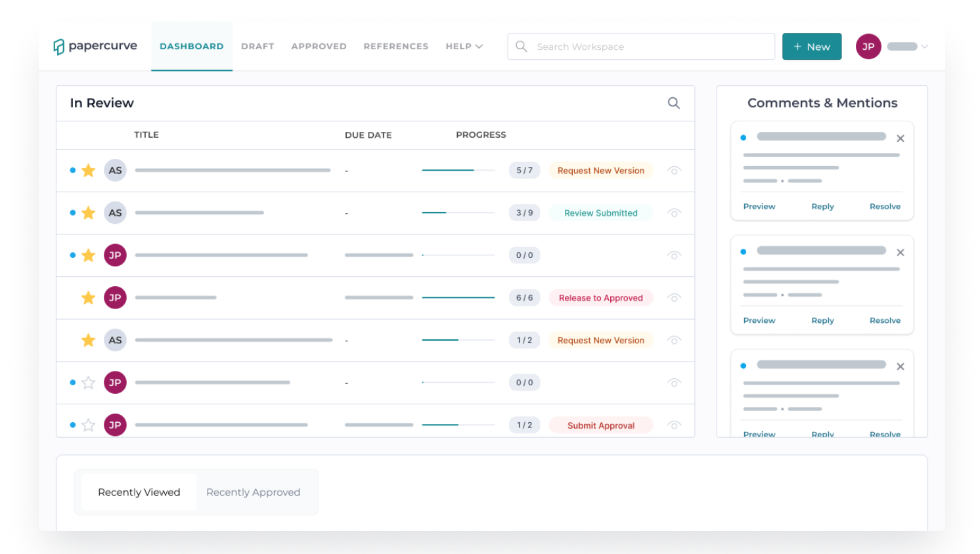Unstar the 1/2 Request New Version document

[x=88, y=340]
